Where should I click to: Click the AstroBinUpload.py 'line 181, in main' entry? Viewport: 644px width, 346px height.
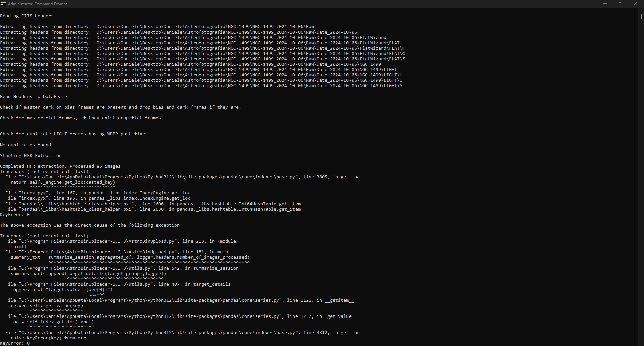point(117,252)
